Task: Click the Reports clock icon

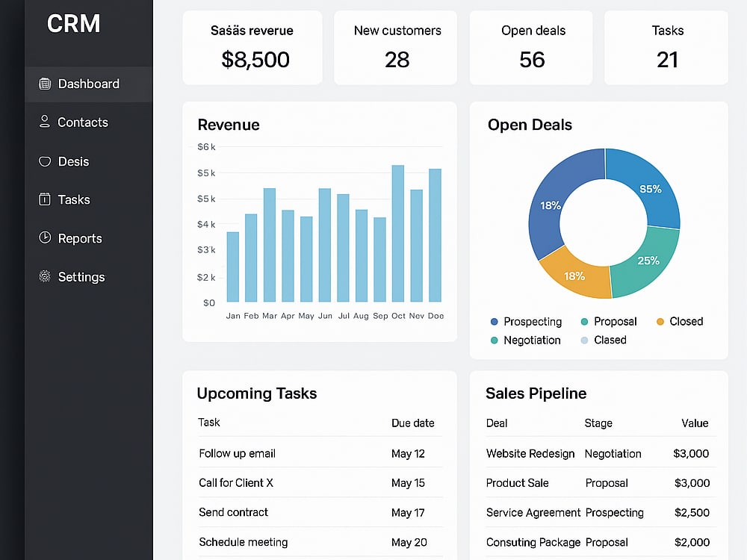Action: click(x=45, y=237)
